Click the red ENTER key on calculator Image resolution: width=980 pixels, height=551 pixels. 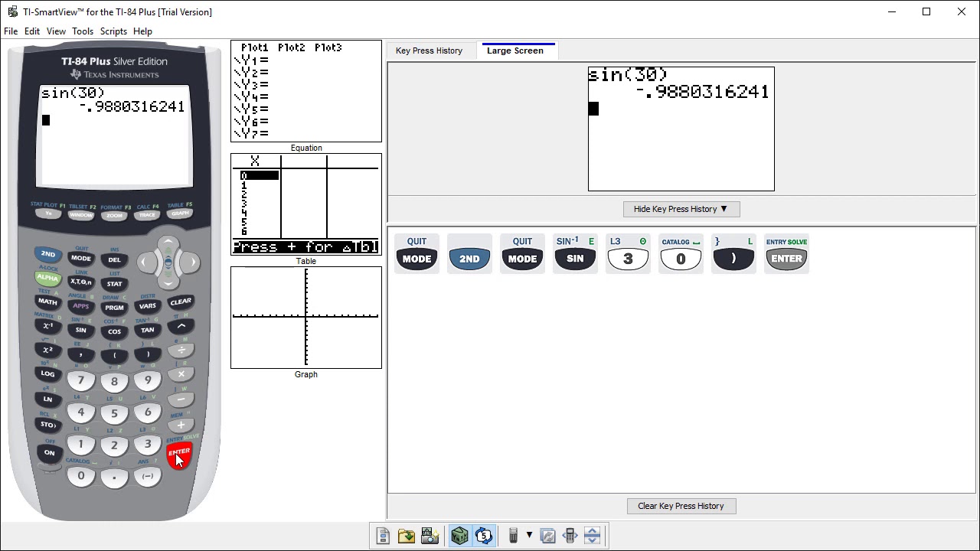pyautogui.click(x=178, y=454)
